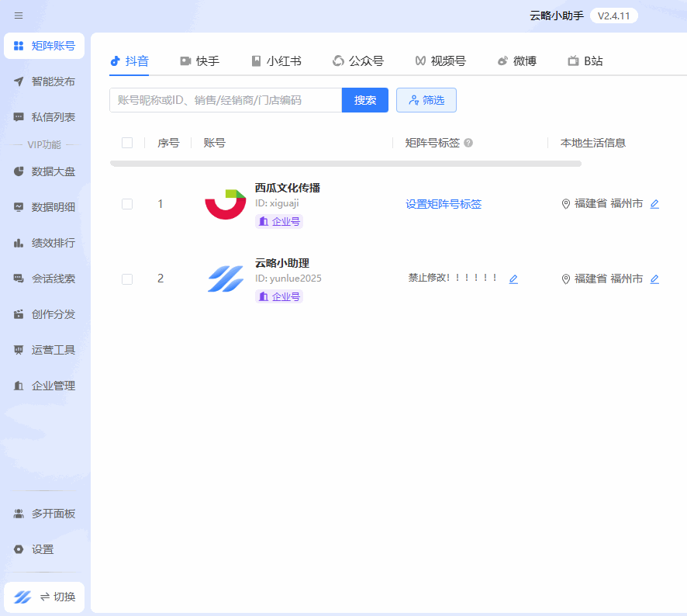Open 私信列表 in the sidebar

[44, 117]
